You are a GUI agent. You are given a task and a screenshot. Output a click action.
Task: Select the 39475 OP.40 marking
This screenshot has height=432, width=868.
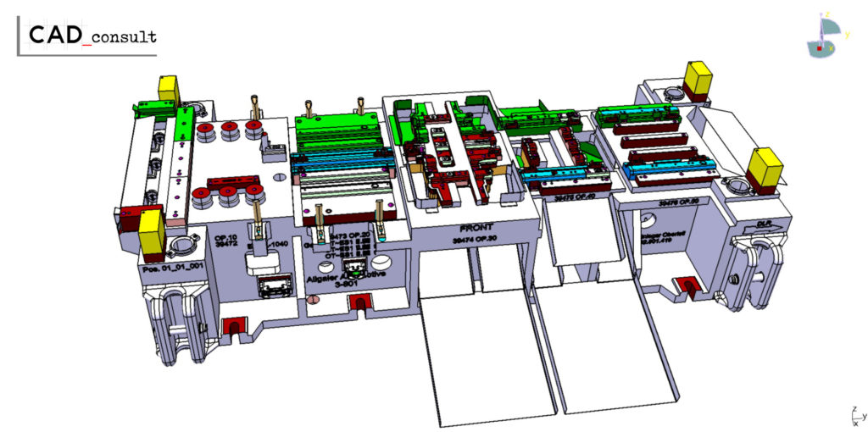point(573,198)
